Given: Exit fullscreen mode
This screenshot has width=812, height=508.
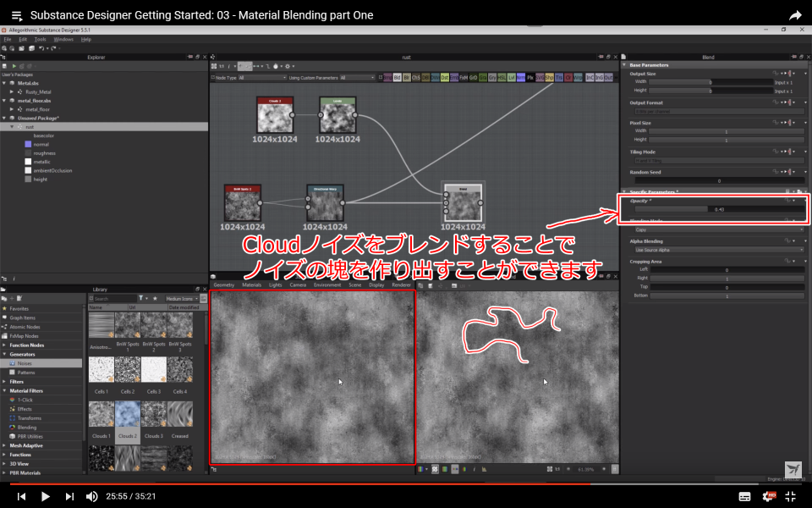Looking at the screenshot, I should tap(791, 497).
